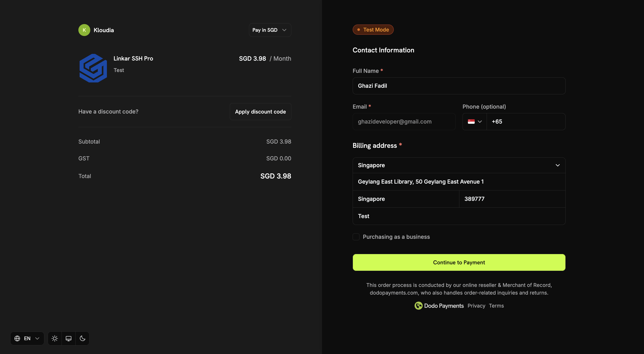Viewport: 644px width, 354px height.
Task: Click the GST value SGD 0.00
Action: 279,158
